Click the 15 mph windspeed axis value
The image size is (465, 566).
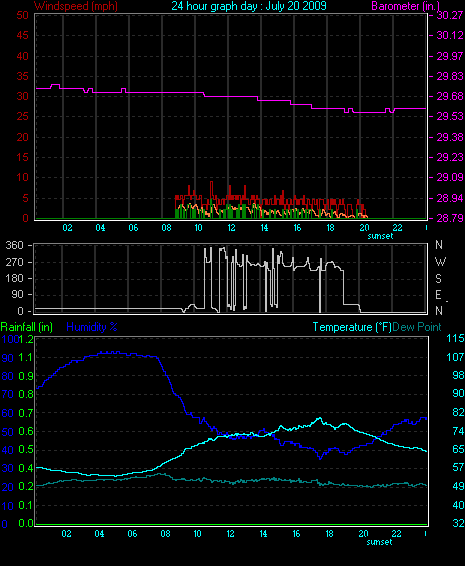(x=22, y=157)
